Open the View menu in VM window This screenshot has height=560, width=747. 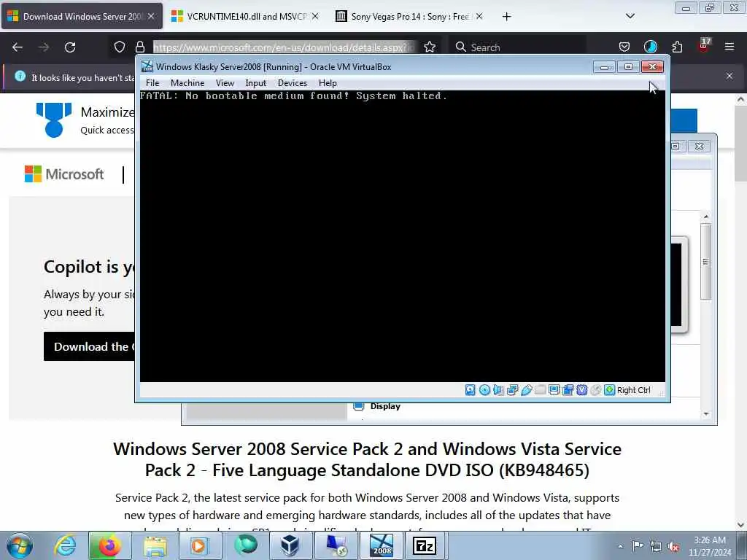coord(225,83)
